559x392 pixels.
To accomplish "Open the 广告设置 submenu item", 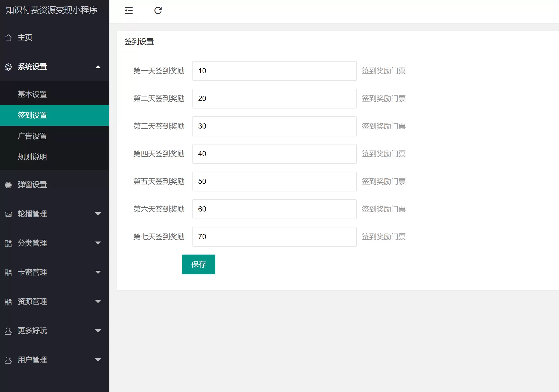I will pyautogui.click(x=32, y=136).
